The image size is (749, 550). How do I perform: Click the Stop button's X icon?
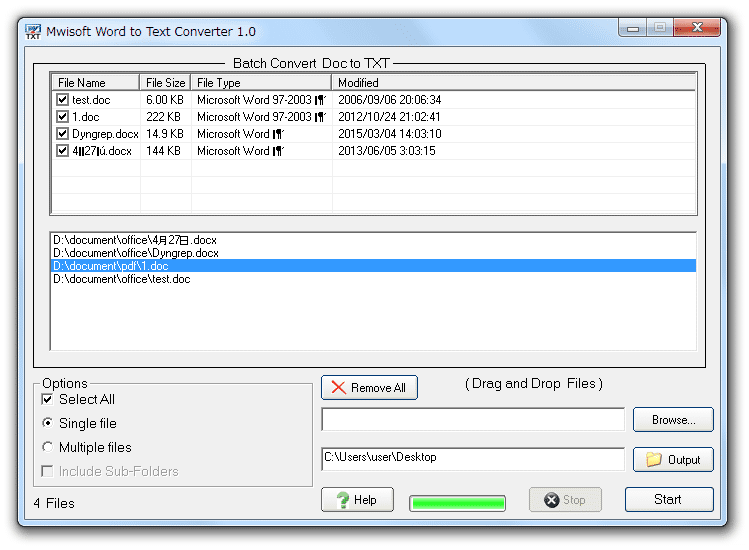551,500
